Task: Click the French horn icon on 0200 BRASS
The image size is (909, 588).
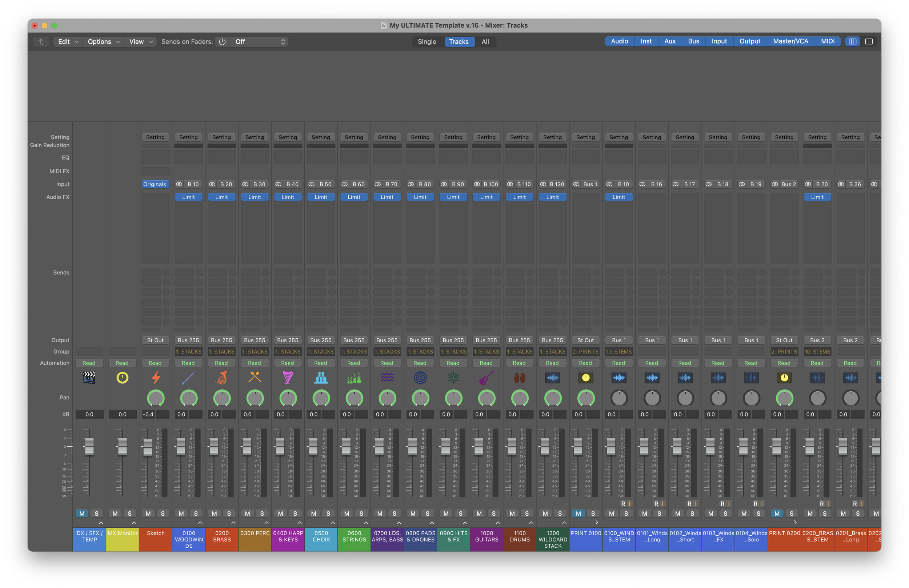Action: pyautogui.click(x=221, y=378)
